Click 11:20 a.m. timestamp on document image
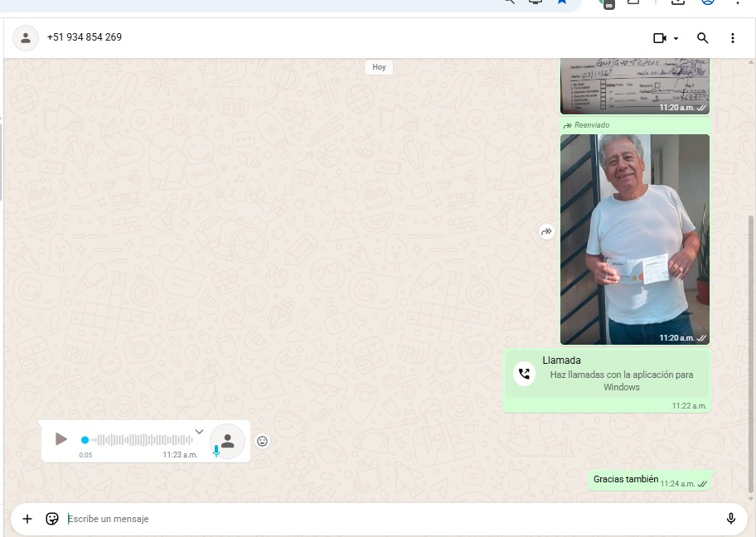 pyautogui.click(x=677, y=108)
